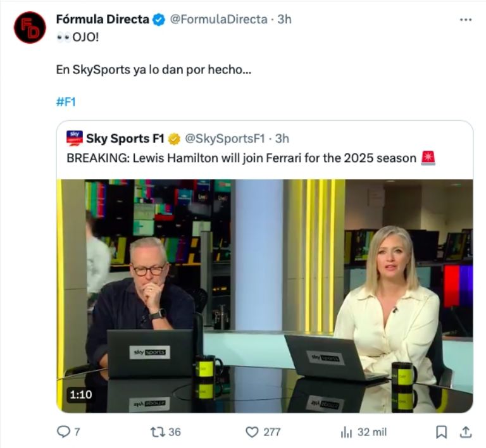Open view analytics bar chart icon
The width and height of the screenshot is (486, 448).
[x=346, y=432]
